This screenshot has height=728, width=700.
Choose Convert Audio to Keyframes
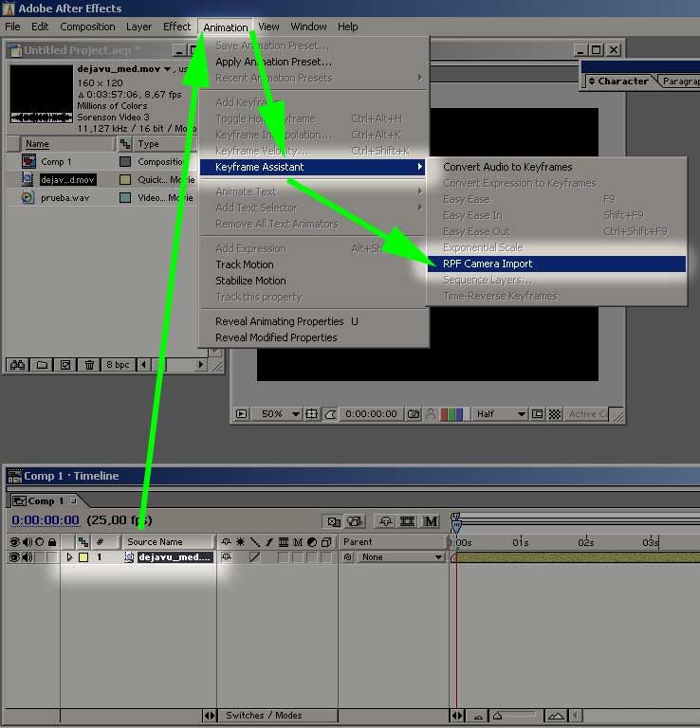click(557, 167)
